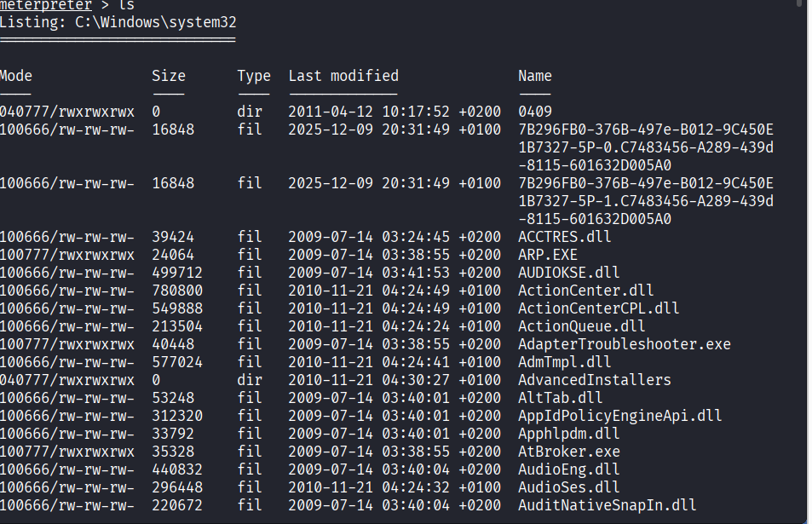Click the AUDIOKSE.dll entry
The image size is (812, 524).
click(568, 272)
